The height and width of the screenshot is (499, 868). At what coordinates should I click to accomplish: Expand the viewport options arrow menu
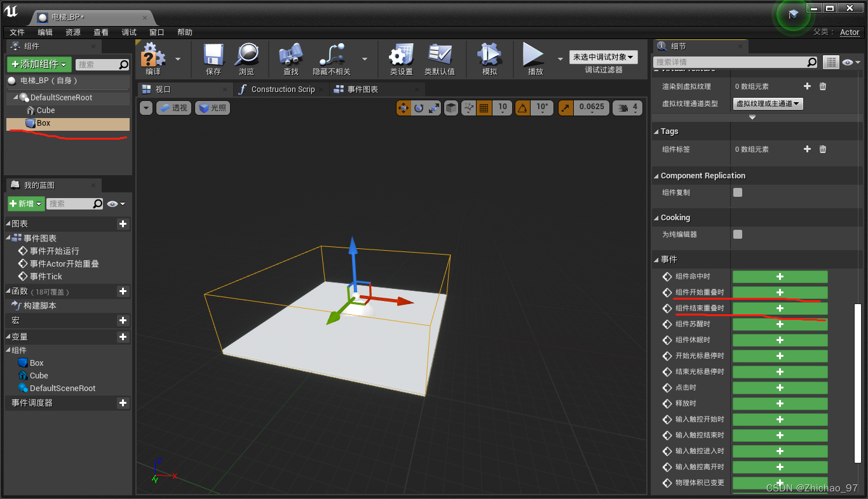146,108
